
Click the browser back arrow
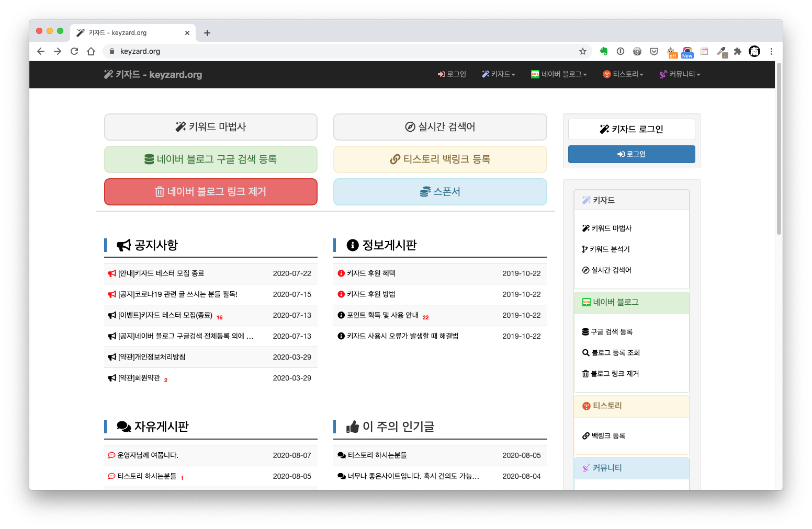41,51
